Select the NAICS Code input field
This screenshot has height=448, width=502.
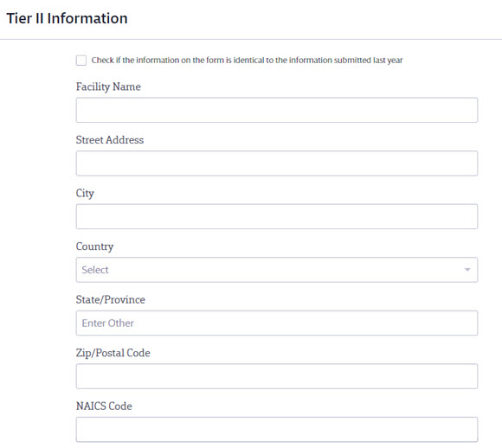[277, 430]
